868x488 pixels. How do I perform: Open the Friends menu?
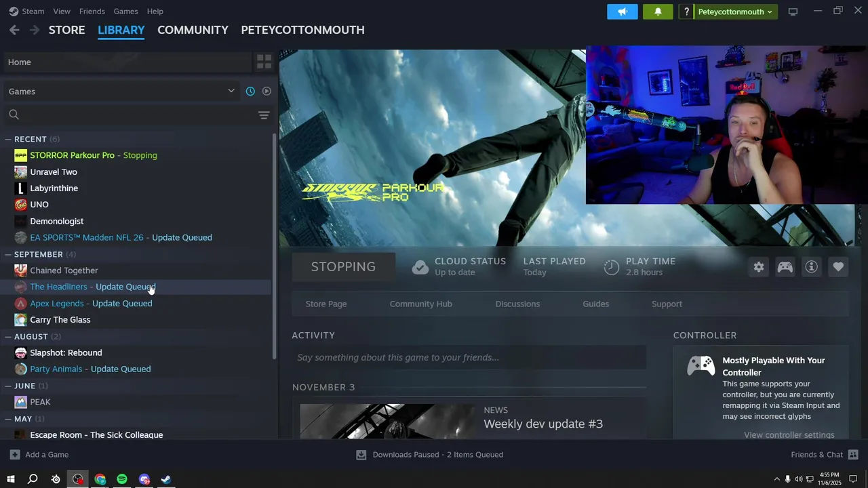coord(92,11)
